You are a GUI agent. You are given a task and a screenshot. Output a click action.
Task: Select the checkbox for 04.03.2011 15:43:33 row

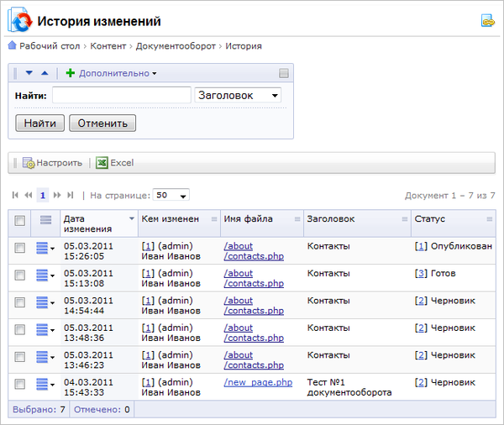(x=20, y=383)
